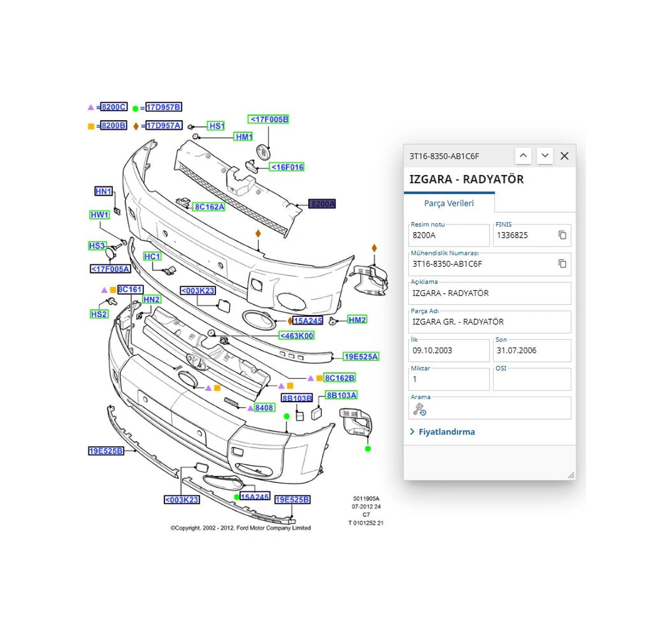The height and width of the screenshot is (632, 672).
Task: Expand the Fiyatlandırma section
Action: click(x=442, y=432)
